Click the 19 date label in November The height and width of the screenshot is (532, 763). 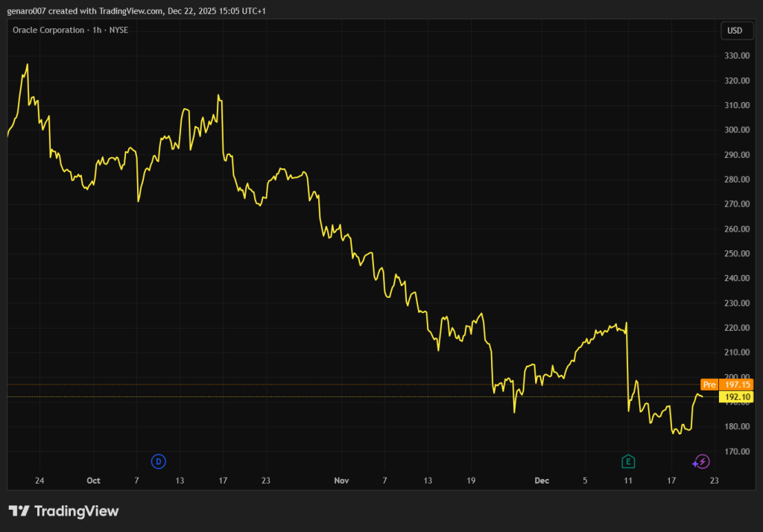pyautogui.click(x=470, y=481)
